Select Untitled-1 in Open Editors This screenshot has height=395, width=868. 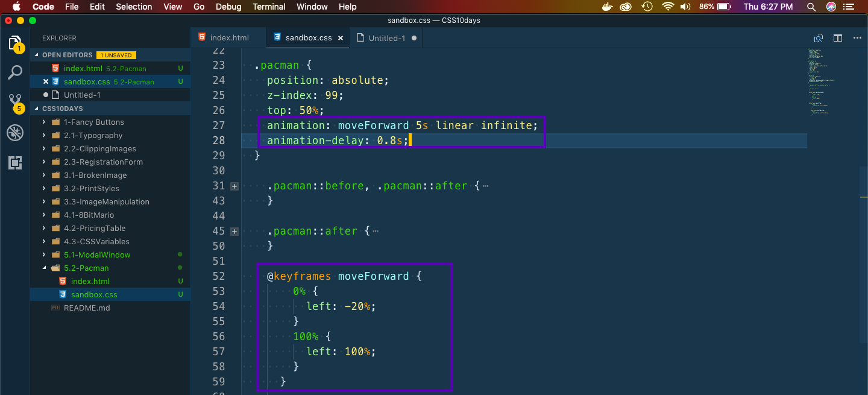click(x=82, y=95)
